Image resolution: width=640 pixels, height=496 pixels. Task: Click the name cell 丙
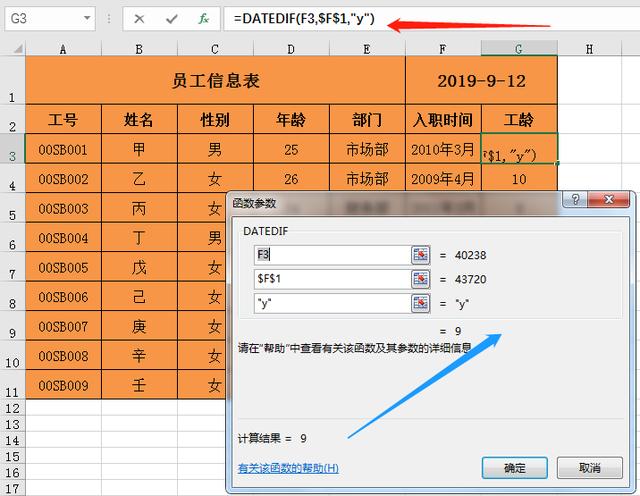[x=139, y=208]
